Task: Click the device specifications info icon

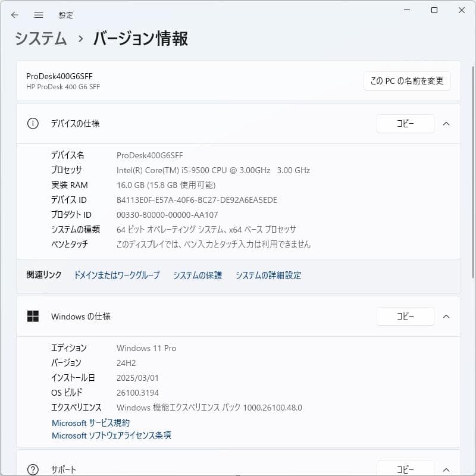Action: click(x=33, y=124)
